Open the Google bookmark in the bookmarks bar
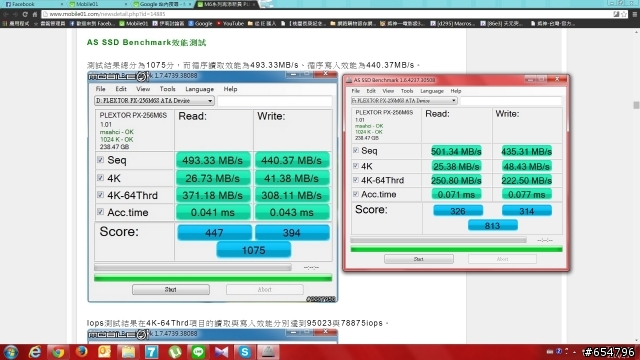The image size is (640, 360). pyautogui.click(x=200, y=24)
